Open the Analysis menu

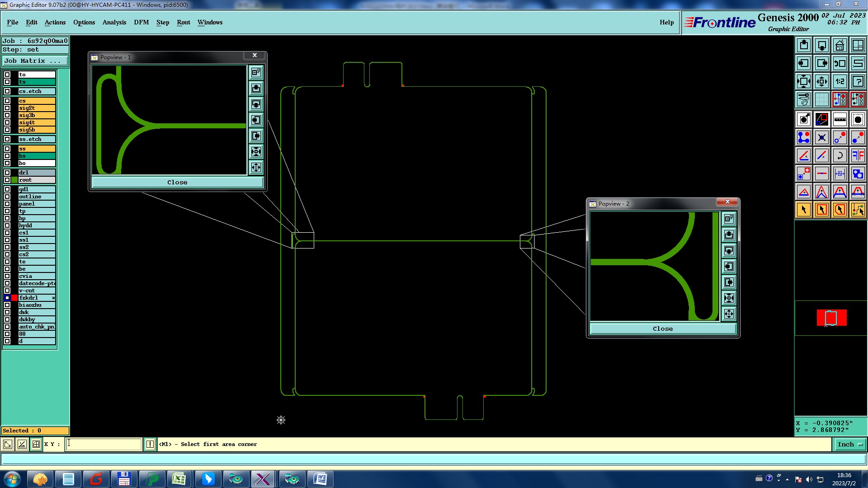pyautogui.click(x=114, y=22)
